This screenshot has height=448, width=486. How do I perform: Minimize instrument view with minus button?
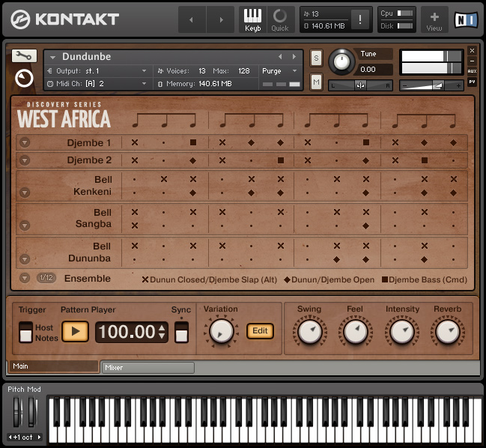tap(472, 61)
